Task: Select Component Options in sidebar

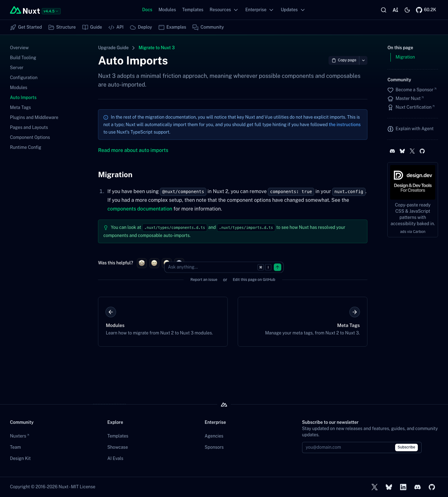Action: point(30,137)
